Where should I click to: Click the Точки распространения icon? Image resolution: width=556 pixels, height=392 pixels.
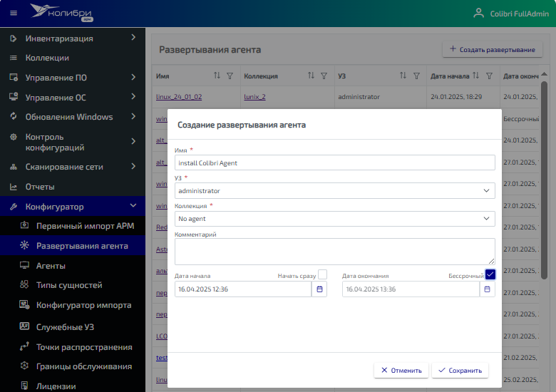24,346
